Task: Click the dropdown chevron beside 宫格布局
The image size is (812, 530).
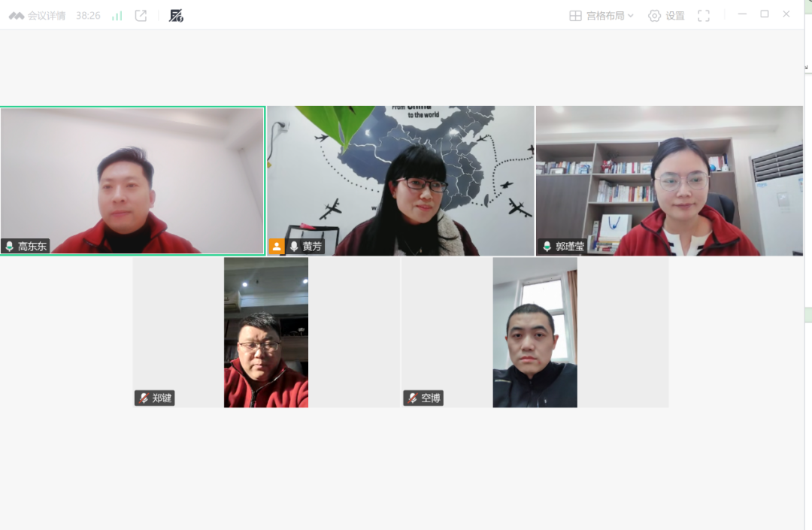Action: pos(631,16)
